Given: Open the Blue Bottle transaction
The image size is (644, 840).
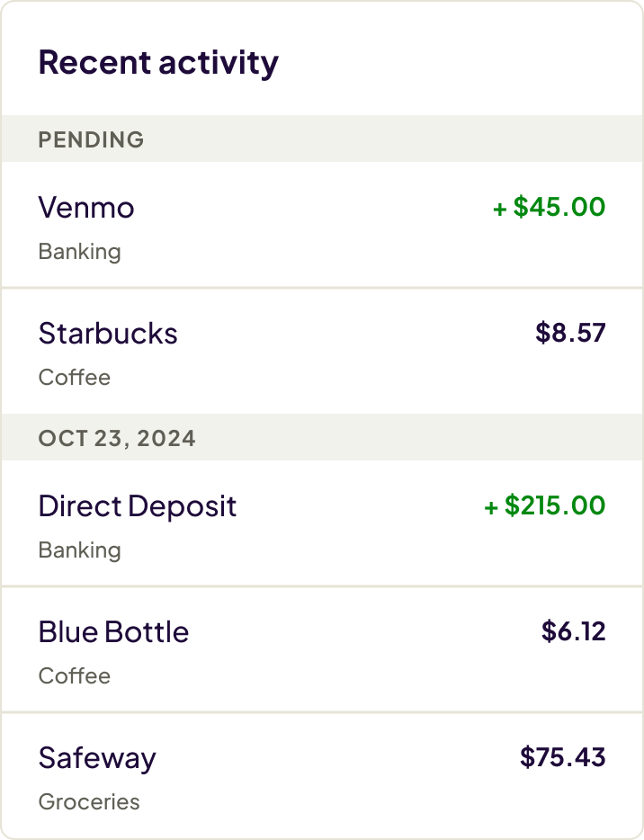Looking at the screenshot, I should point(113,632).
